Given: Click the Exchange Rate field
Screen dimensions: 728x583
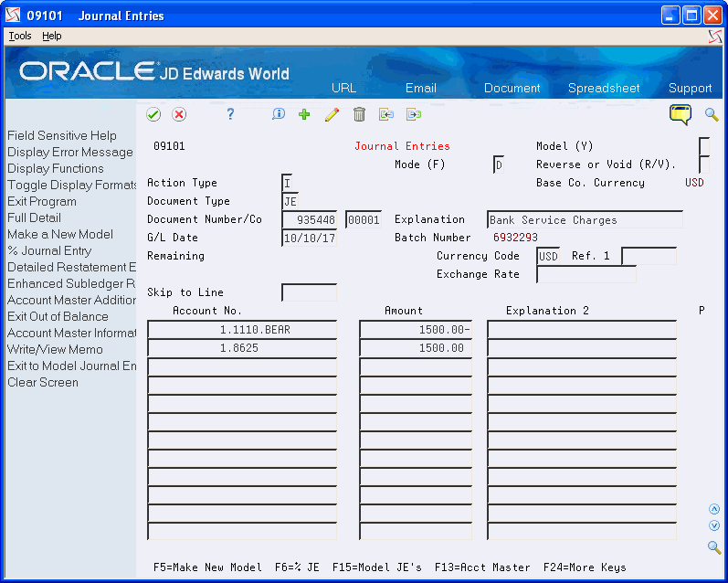Looking at the screenshot, I should click(586, 274).
